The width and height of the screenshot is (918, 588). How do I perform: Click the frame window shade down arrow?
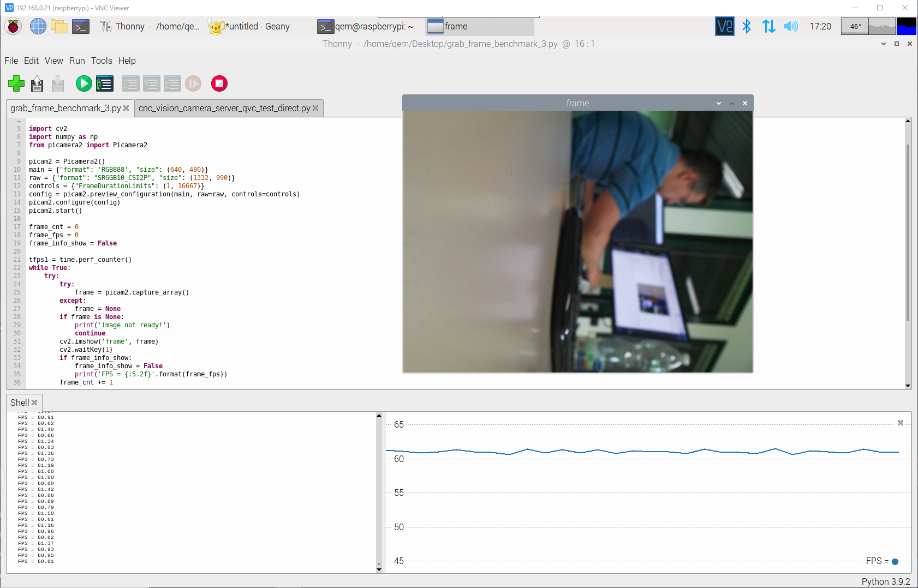(719, 103)
